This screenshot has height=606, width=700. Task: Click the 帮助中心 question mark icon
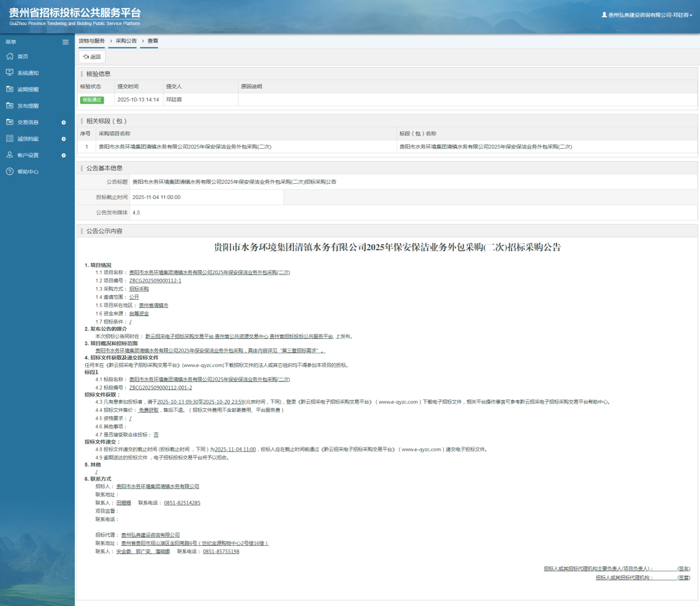9,171
